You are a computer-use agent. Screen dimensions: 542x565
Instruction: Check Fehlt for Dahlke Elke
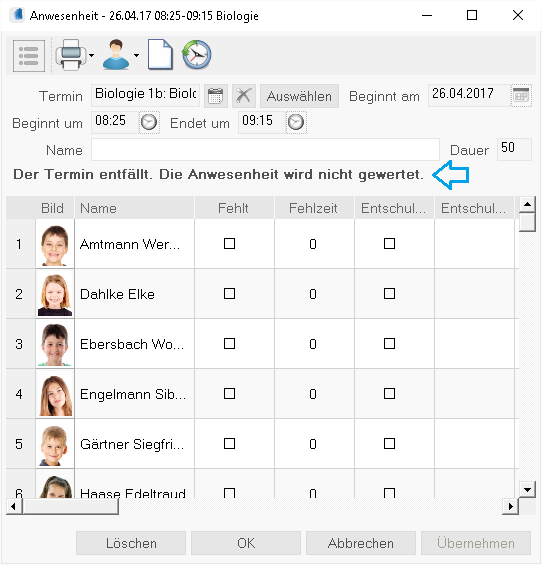pyautogui.click(x=230, y=293)
